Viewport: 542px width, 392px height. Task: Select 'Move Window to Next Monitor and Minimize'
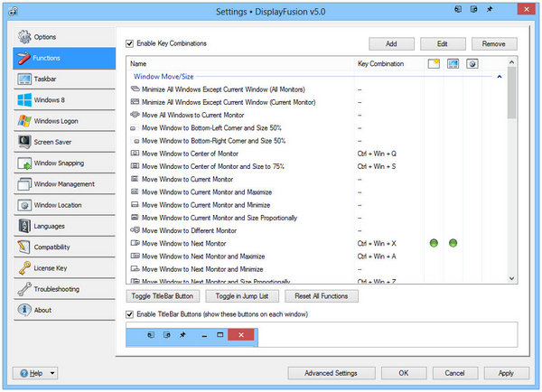click(317, 269)
